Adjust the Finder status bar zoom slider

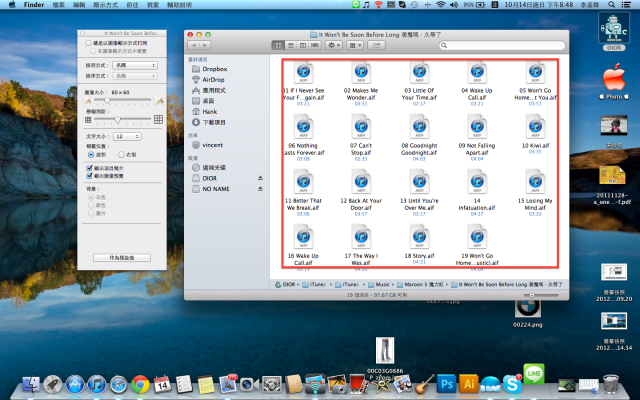[x=532, y=295]
